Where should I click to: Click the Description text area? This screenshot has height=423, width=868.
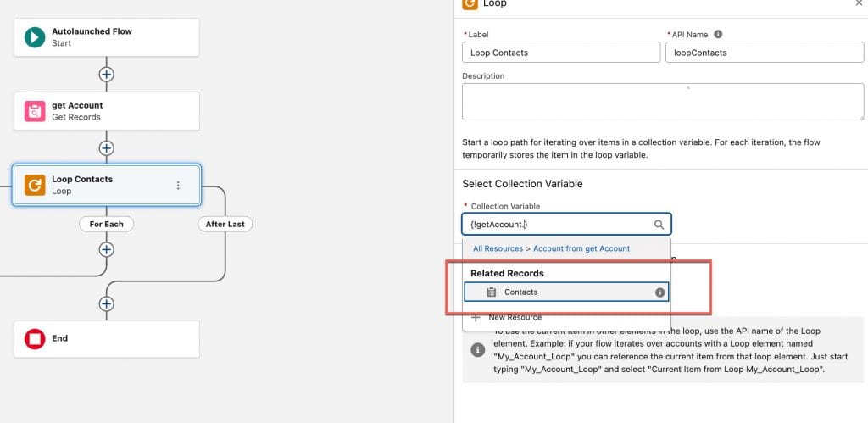pos(663,102)
